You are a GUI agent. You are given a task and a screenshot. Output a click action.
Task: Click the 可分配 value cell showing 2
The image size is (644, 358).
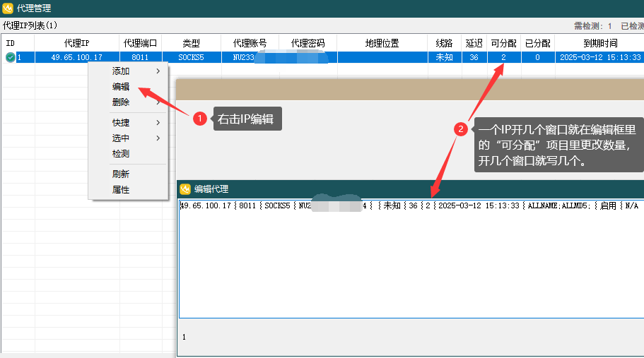503,58
